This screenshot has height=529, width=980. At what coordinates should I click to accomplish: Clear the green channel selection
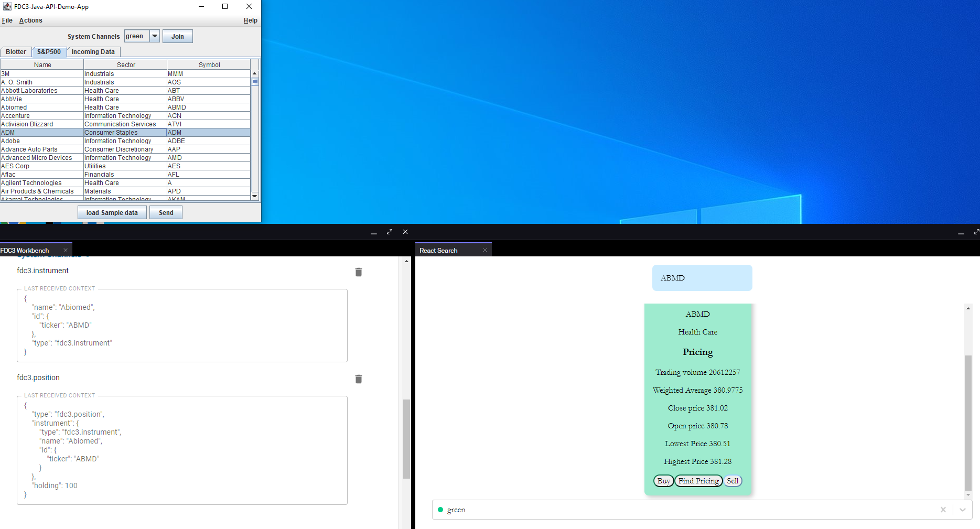pos(943,510)
